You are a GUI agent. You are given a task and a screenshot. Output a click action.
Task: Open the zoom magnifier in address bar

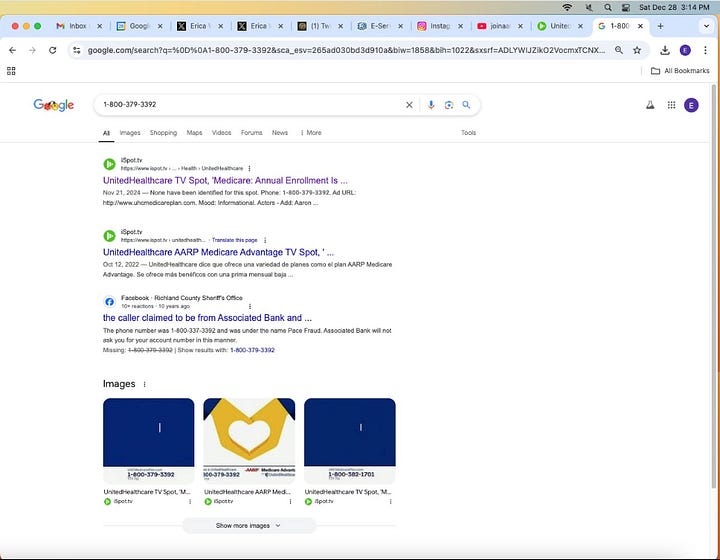[619, 50]
